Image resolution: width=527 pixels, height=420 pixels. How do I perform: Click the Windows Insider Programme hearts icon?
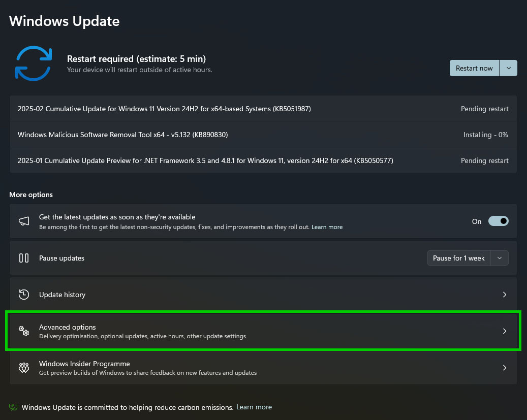coord(24,368)
